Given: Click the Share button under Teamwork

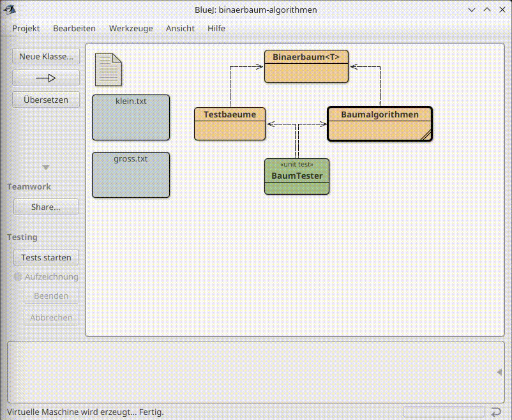Looking at the screenshot, I should pyautogui.click(x=46, y=207).
